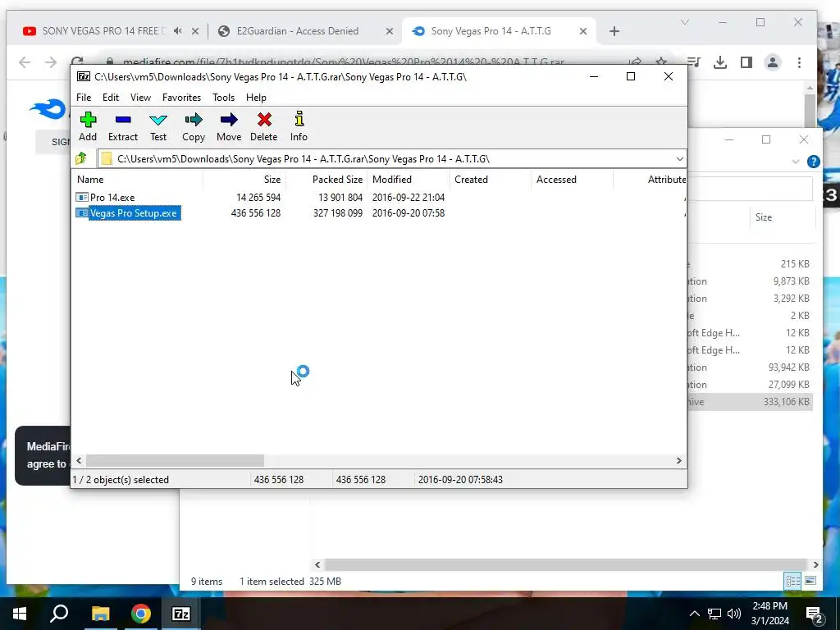Select the Pro 14.exe file name
840x630 pixels.
112,197
